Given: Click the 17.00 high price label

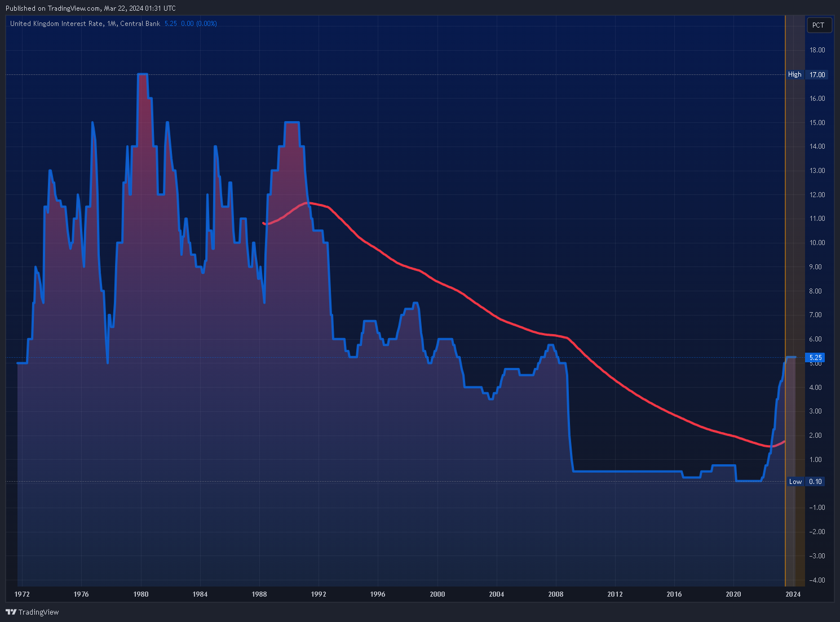Looking at the screenshot, I should [x=817, y=74].
